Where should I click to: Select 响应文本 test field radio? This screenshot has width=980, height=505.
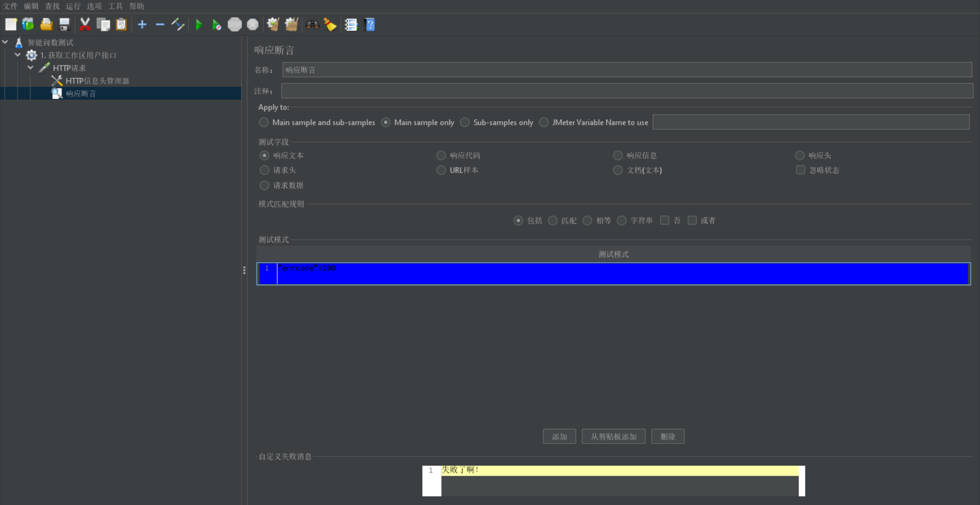[x=264, y=156]
